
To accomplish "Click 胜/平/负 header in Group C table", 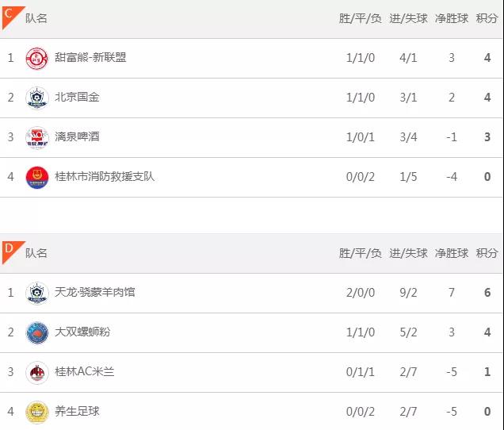I will click(x=360, y=18).
